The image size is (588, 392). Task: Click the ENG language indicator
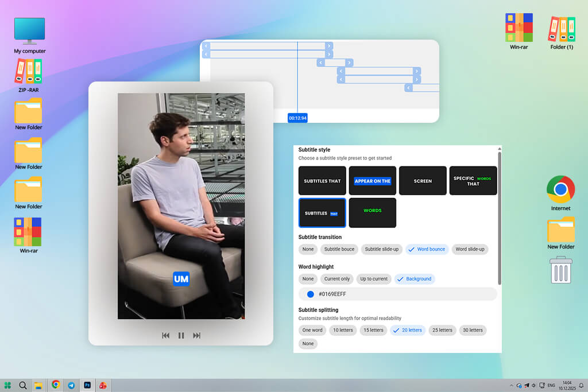tap(551, 385)
